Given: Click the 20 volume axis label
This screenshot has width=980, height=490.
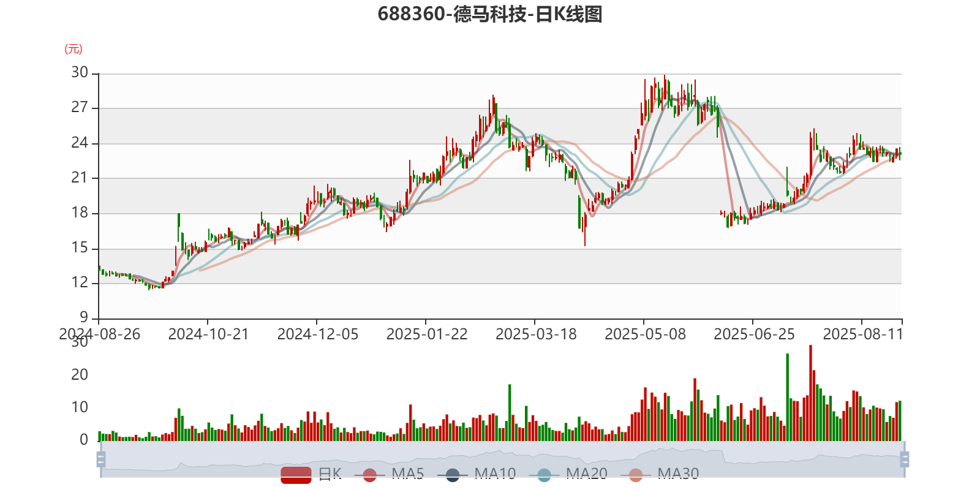Looking at the screenshot, I should tap(80, 375).
